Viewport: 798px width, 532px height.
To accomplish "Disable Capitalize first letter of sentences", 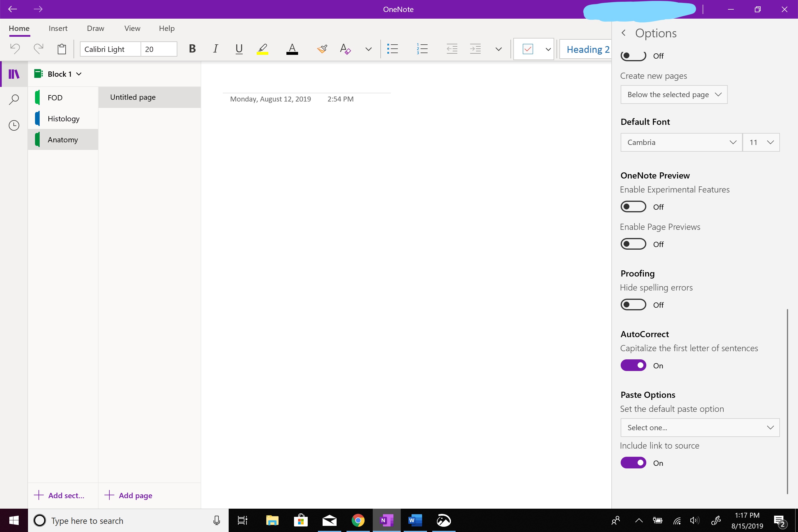I will tap(633, 365).
